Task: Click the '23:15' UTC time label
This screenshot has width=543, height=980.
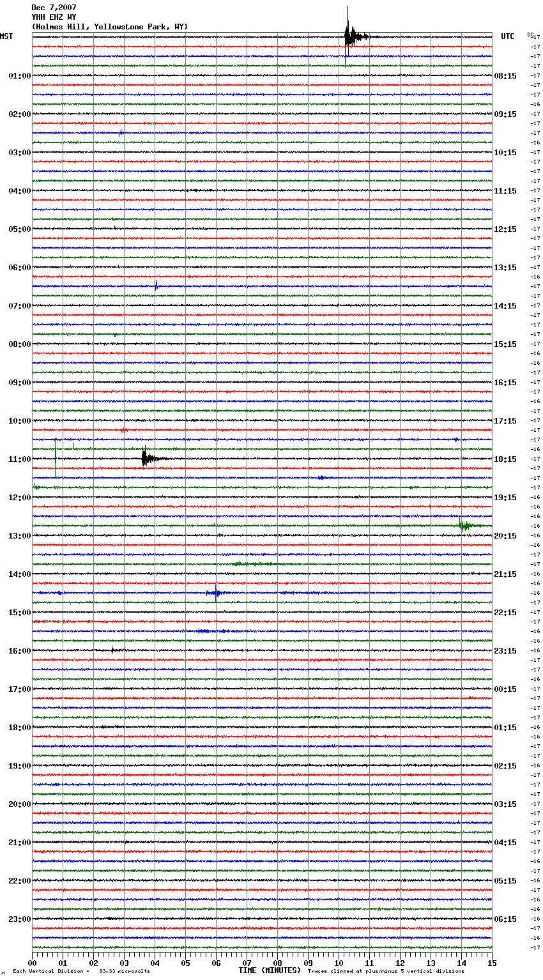Action: [x=505, y=651]
